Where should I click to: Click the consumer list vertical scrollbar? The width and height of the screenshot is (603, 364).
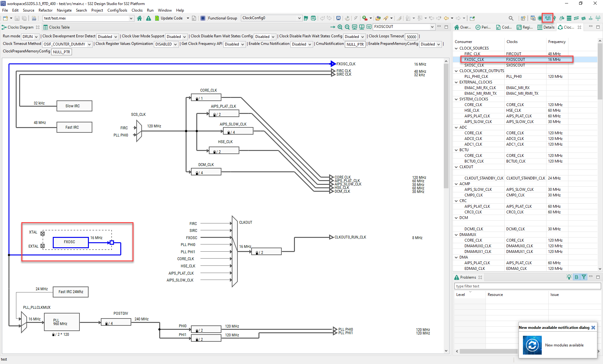coord(600,72)
